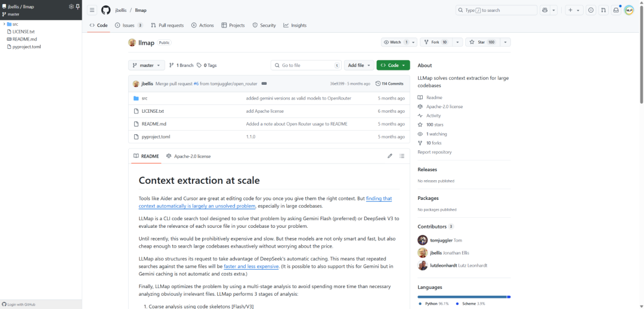This screenshot has width=644, height=309.
Task: View the 1 Branch link
Action: coord(181,66)
